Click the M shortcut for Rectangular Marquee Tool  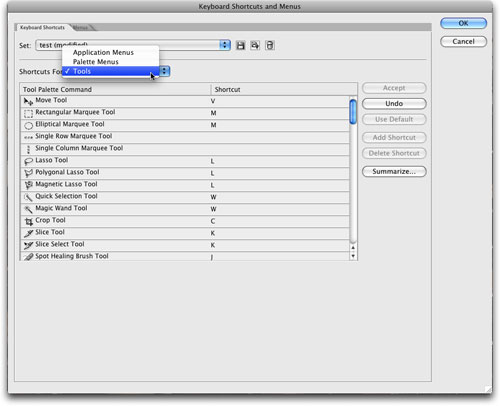[213, 113]
